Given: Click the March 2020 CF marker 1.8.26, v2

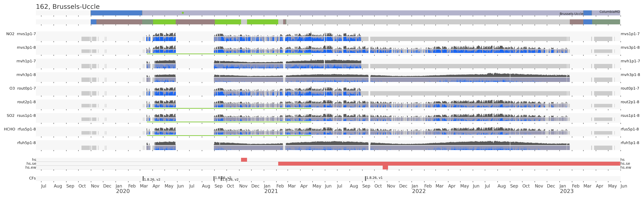Looking at the screenshot, I should point(143,179).
